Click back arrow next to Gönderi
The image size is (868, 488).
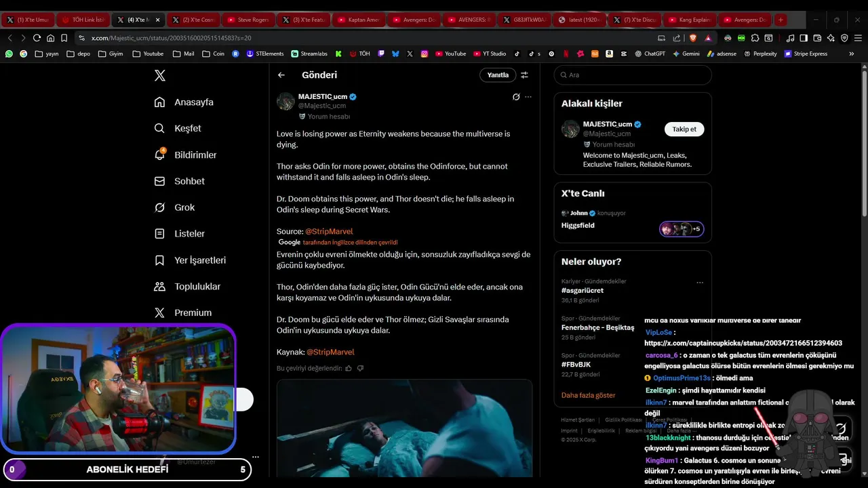281,75
